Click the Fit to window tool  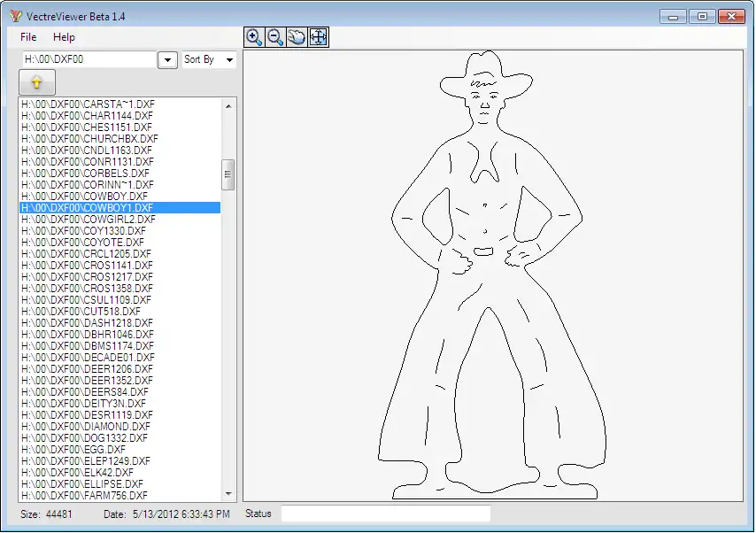(318, 37)
